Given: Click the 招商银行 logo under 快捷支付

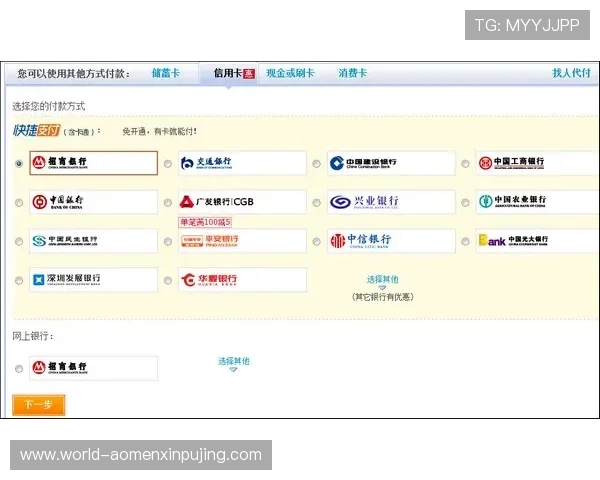Looking at the screenshot, I should coord(93,163).
